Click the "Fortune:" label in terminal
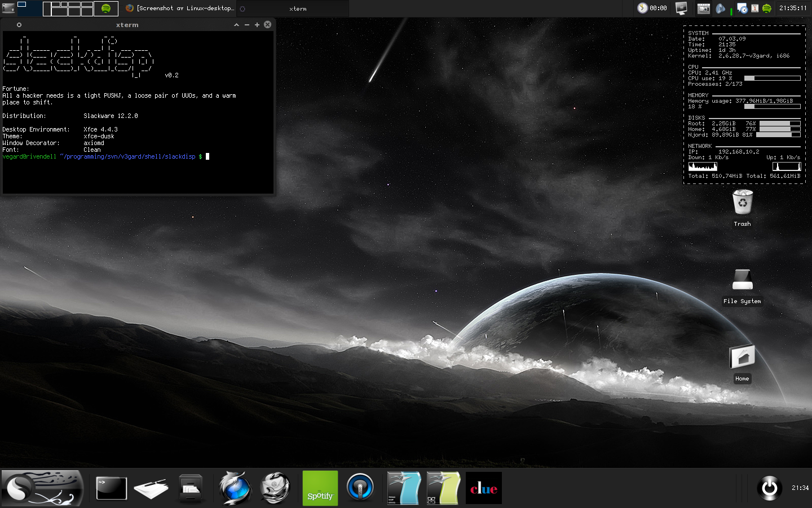Viewport: 812px width, 508px height. coord(15,89)
